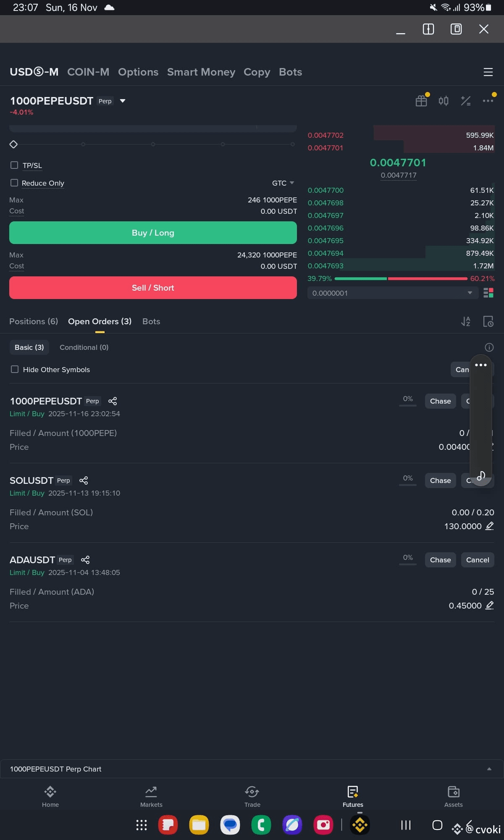Edit the SOLUSDT order price 130.0000
Screen dimensions: 504x840
pos(489,526)
